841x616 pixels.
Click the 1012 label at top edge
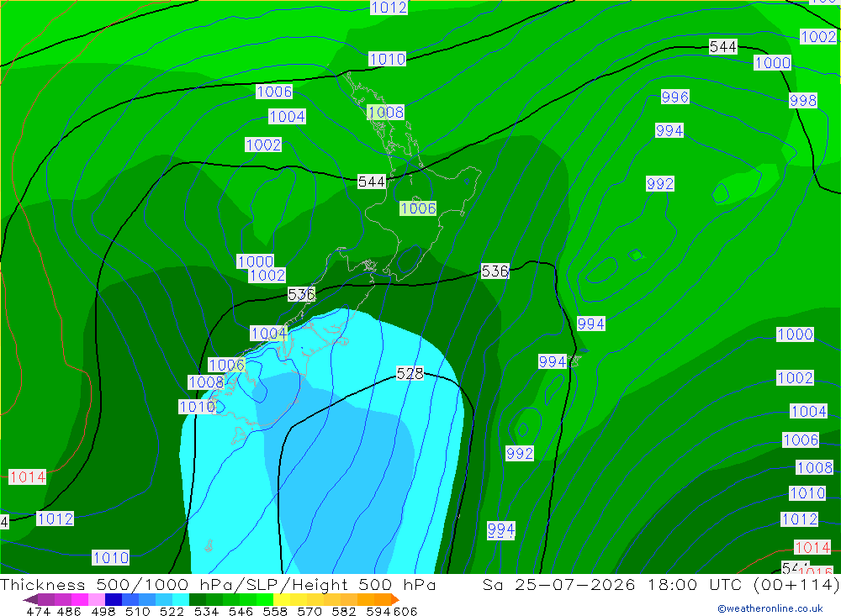click(389, 8)
